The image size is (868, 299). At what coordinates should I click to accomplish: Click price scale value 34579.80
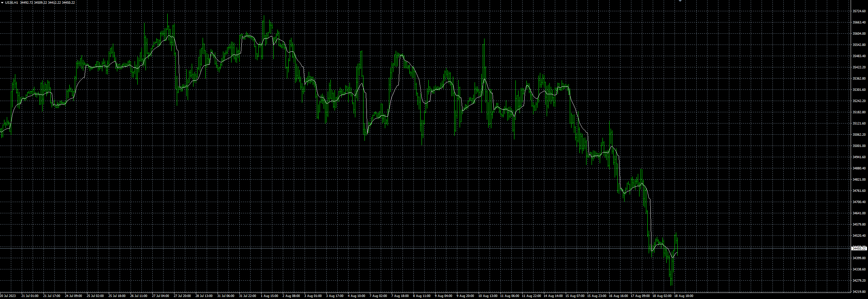pyautogui.click(x=859, y=225)
